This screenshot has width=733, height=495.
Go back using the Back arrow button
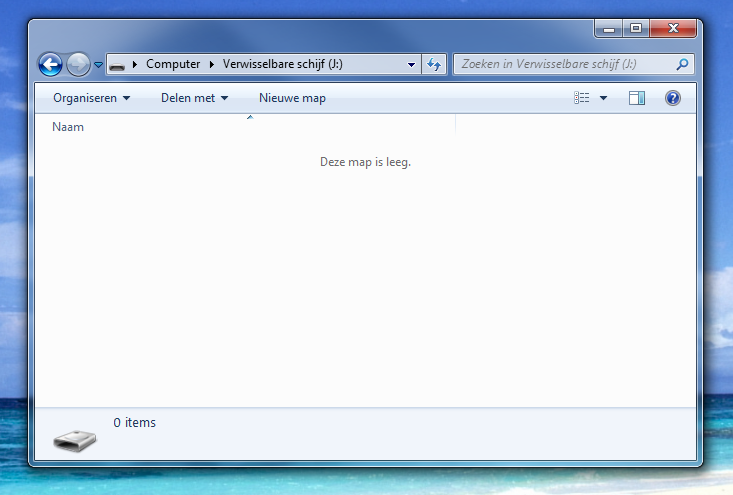coord(50,65)
